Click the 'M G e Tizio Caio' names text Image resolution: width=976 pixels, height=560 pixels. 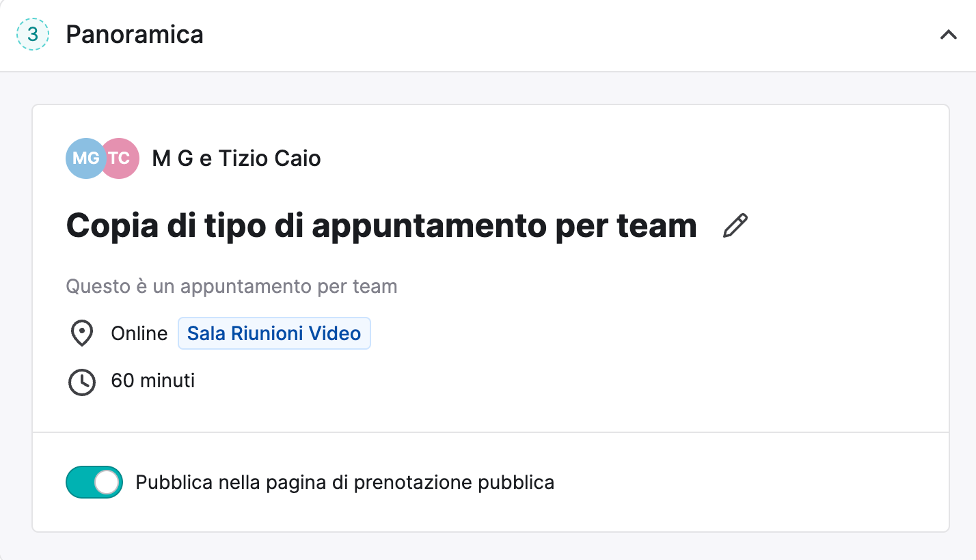click(x=236, y=158)
